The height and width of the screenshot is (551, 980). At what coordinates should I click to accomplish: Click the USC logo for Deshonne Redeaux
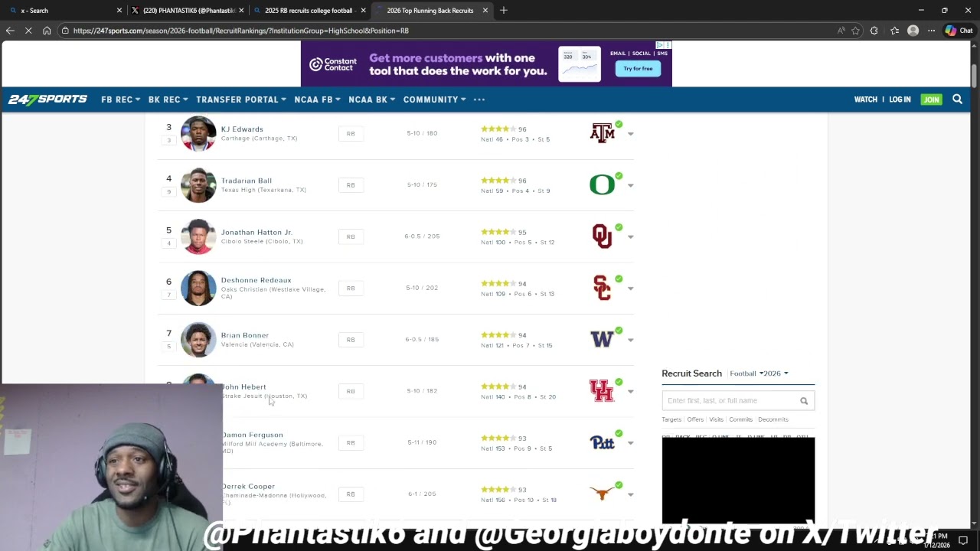coord(603,288)
